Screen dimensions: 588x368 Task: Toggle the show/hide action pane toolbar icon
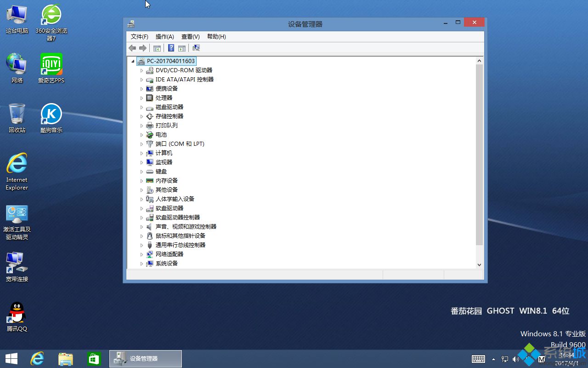(x=182, y=48)
